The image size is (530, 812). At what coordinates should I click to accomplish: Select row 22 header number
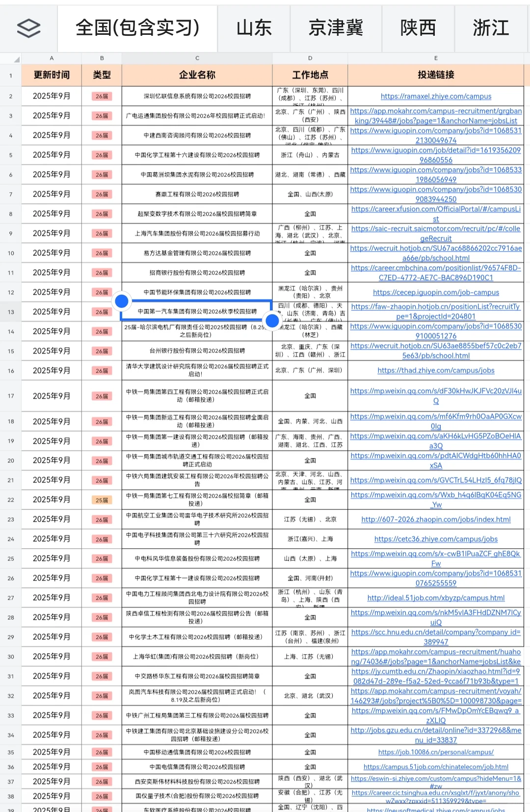click(x=11, y=500)
